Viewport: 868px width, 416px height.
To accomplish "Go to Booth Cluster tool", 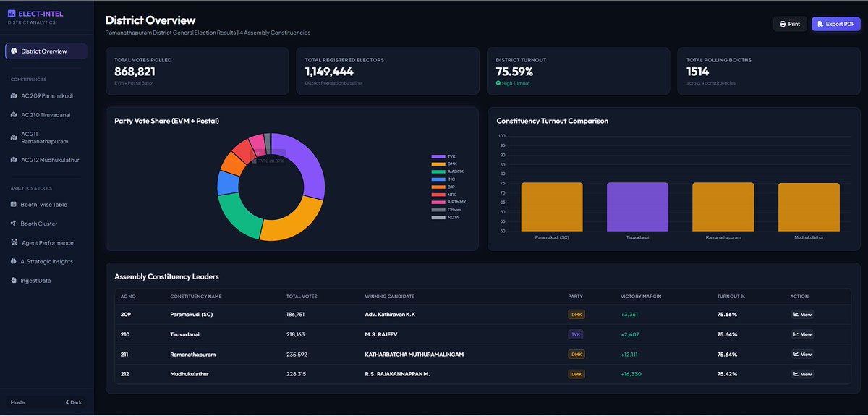I will point(46,224).
